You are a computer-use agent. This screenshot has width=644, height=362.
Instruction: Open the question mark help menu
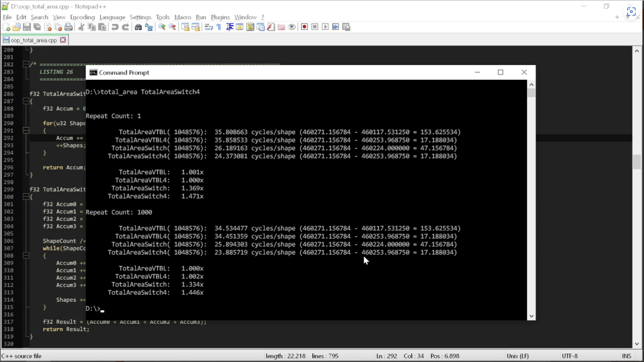point(262,17)
